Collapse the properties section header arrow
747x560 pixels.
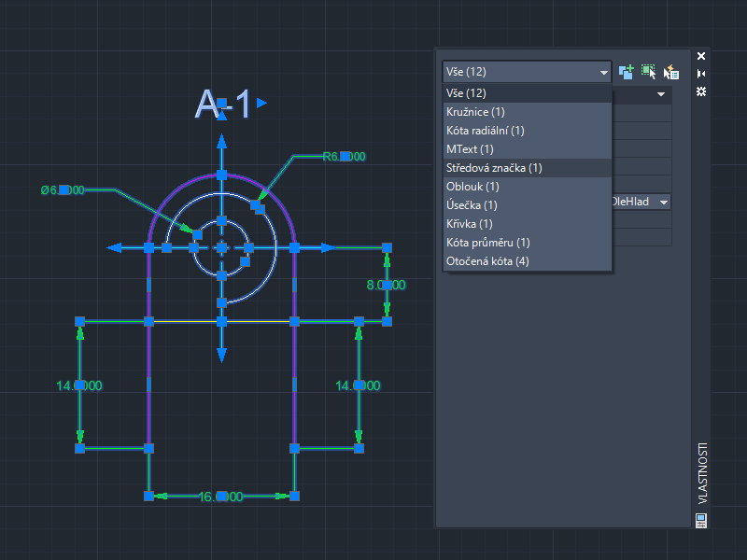click(661, 94)
